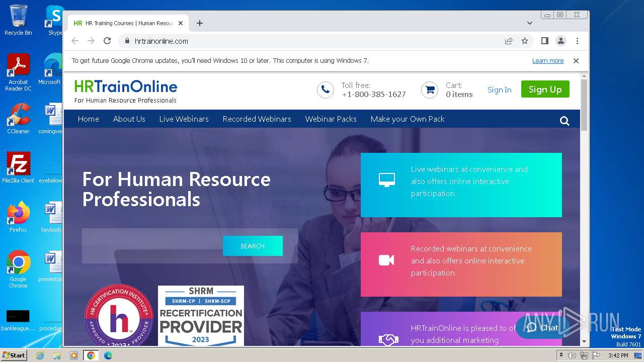Close the HR Training Courses tab
This screenshot has height=362, width=644.
click(181, 23)
